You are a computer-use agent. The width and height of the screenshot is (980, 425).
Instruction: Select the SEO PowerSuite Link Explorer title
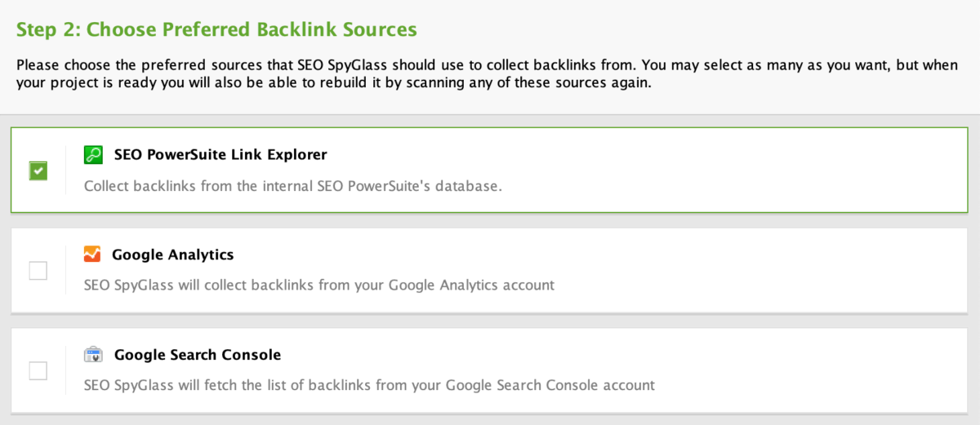tap(220, 154)
